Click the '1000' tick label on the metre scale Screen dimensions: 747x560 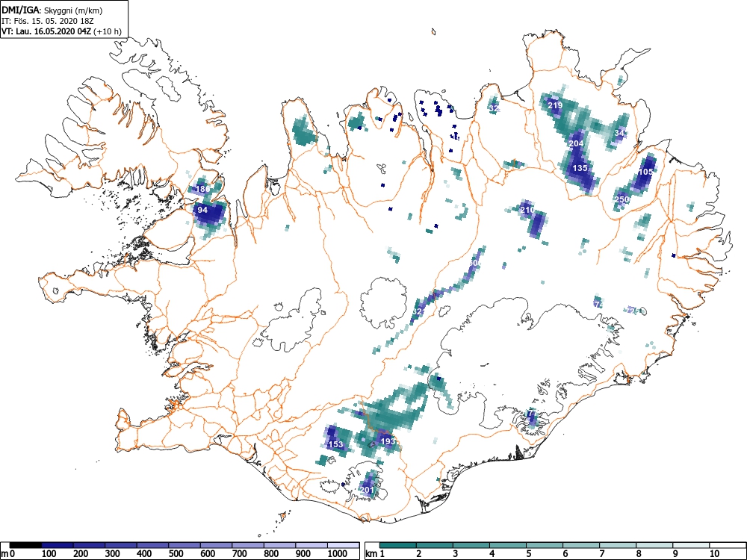click(x=338, y=554)
